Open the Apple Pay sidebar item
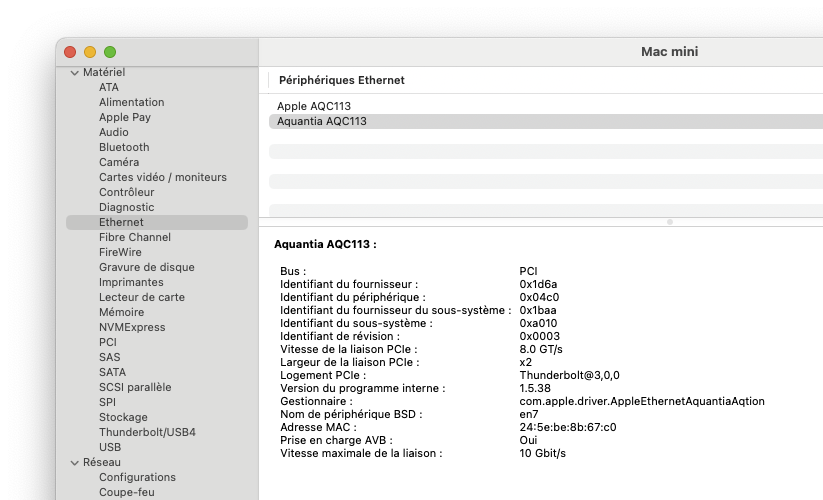 point(125,117)
